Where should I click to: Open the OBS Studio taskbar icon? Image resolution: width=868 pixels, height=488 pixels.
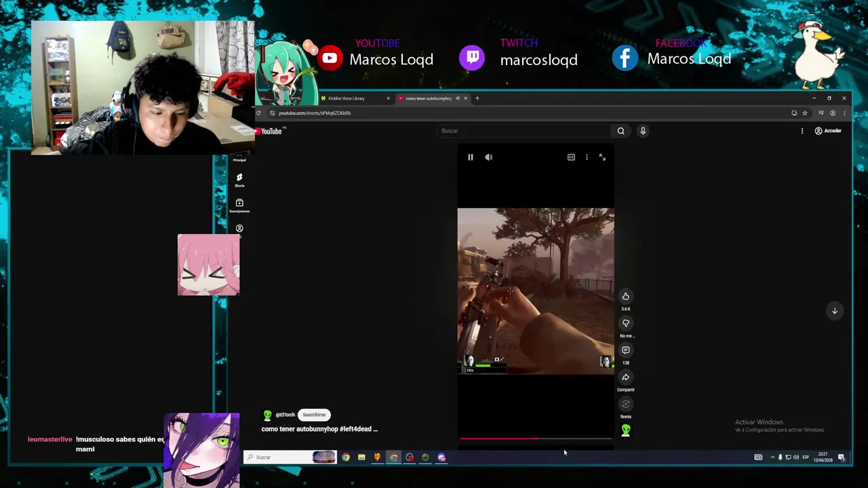pos(410,457)
